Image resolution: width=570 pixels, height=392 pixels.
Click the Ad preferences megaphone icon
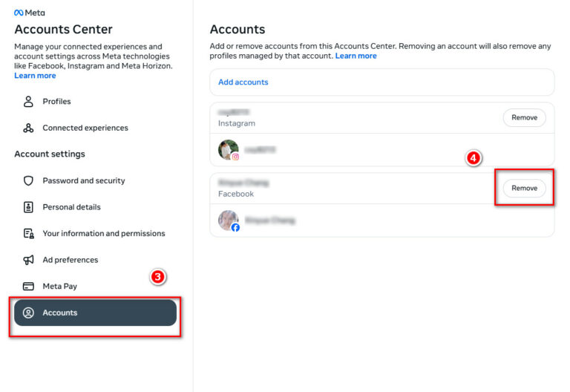click(x=28, y=260)
